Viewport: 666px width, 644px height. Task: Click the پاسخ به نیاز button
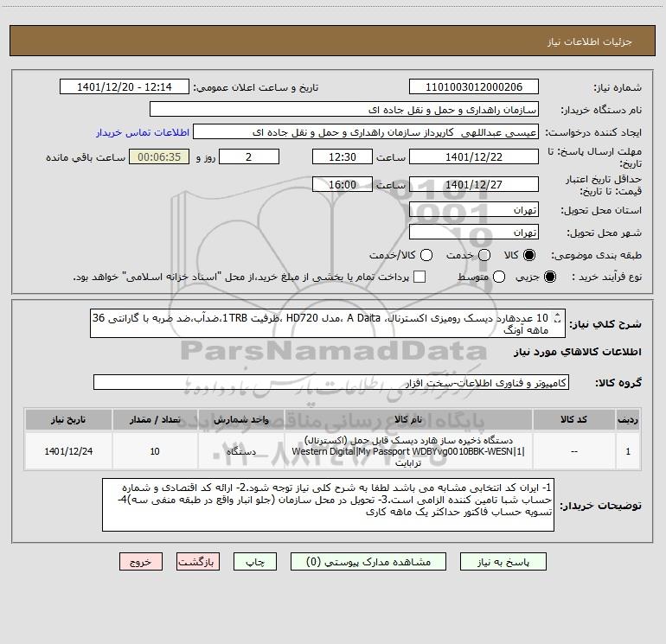[503, 562]
